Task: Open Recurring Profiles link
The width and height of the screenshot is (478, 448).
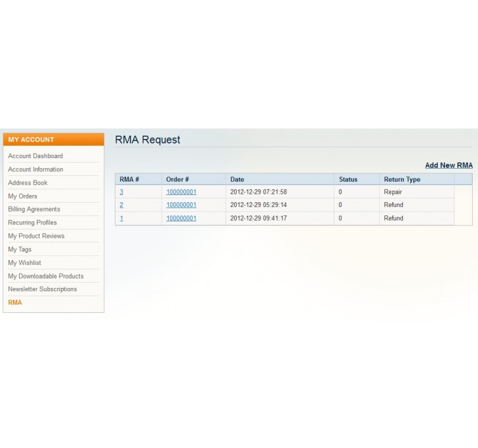Action: tap(32, 223)
